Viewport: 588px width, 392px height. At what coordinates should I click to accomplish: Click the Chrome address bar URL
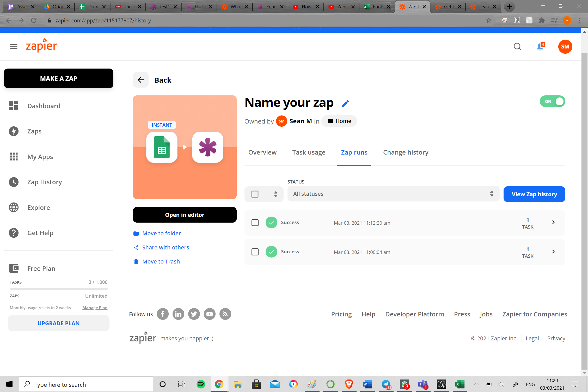(x=103, y=20)
